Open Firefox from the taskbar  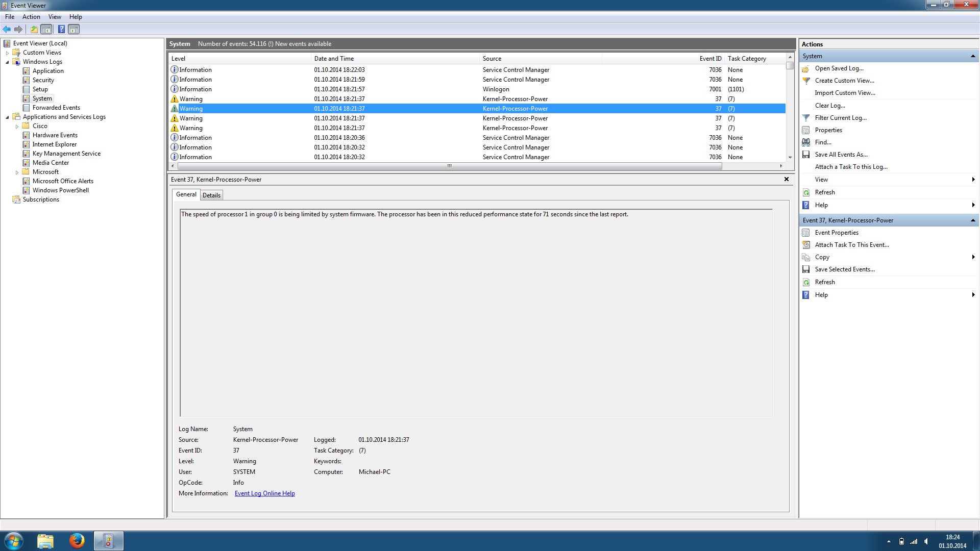click(x=77, y=540)
